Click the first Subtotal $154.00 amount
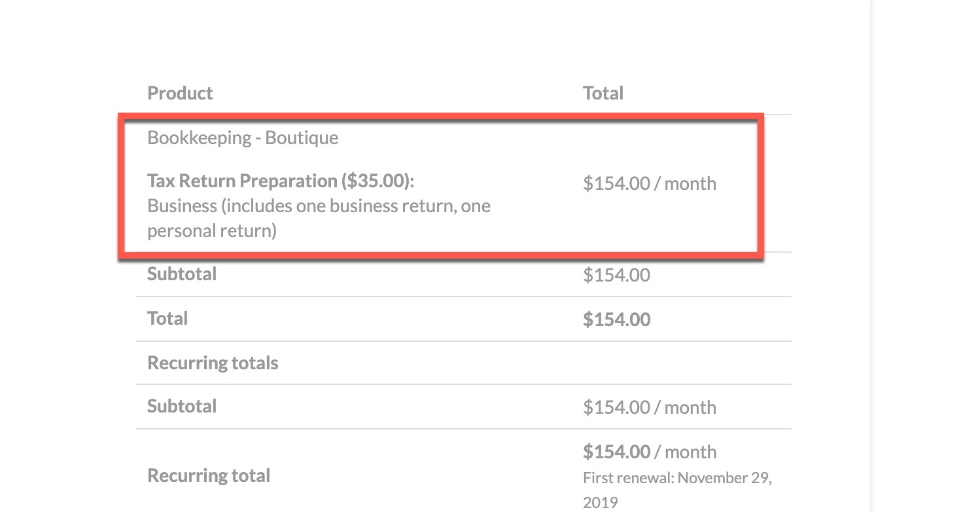The height and width of the screenshot is (512, 980). pos(616,275)
